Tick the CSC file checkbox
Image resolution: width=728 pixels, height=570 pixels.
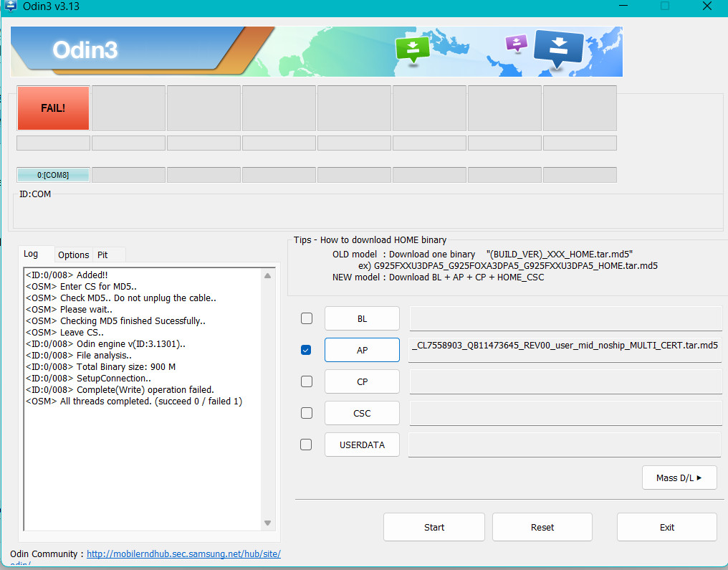307,413
